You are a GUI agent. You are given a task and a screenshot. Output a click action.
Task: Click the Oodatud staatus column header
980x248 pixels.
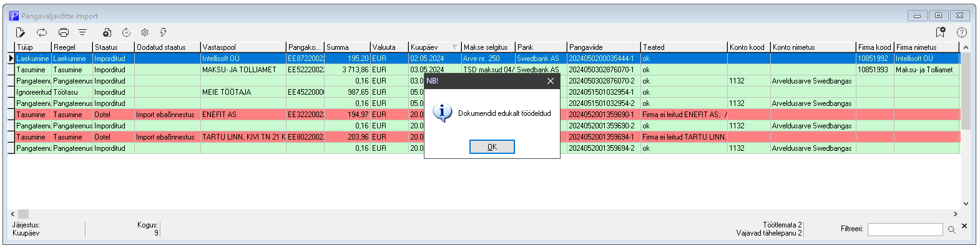tap(167, 47)
